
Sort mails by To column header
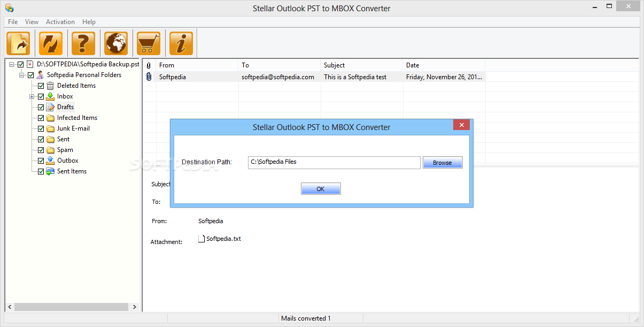(x=280, y=65)
